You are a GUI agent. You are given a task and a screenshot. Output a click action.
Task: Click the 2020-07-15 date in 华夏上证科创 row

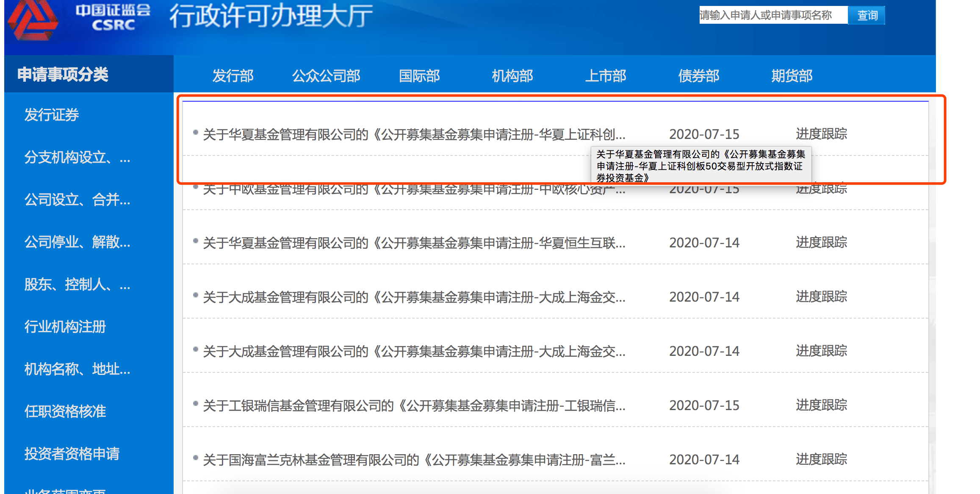click(x=704, y=134)
